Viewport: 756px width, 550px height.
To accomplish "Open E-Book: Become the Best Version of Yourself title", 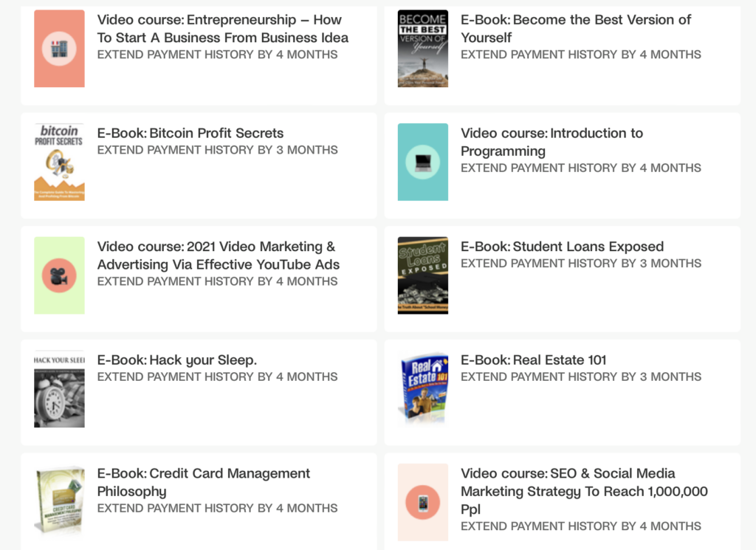I will point(576,29).
